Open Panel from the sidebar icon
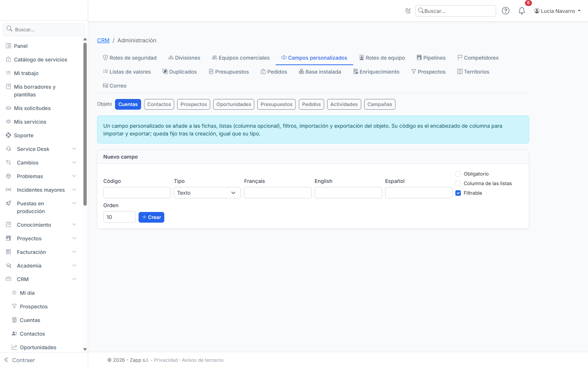Viewport: 588px width, 368px height. click(8, 46)
